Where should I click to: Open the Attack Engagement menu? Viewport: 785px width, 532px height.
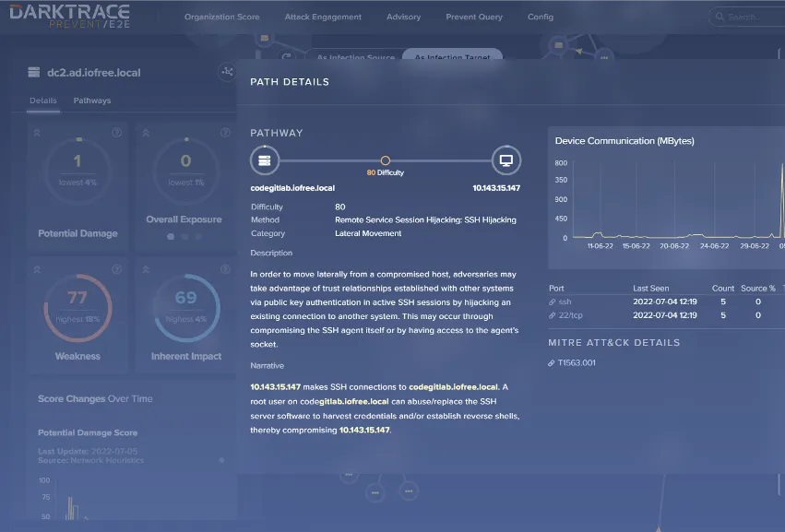(323, 17)
